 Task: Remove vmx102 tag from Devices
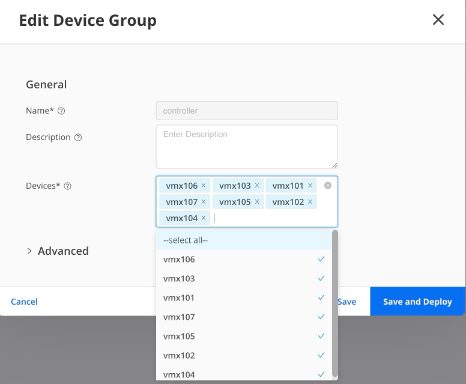click(310, 202)
